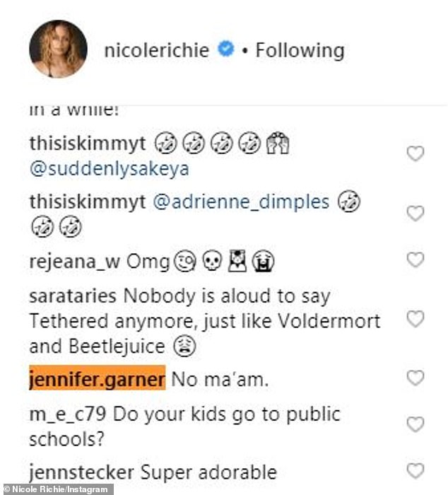Visit thisiskimmyt's profile from first comment
448x495 pixels.
click(88, 144)
